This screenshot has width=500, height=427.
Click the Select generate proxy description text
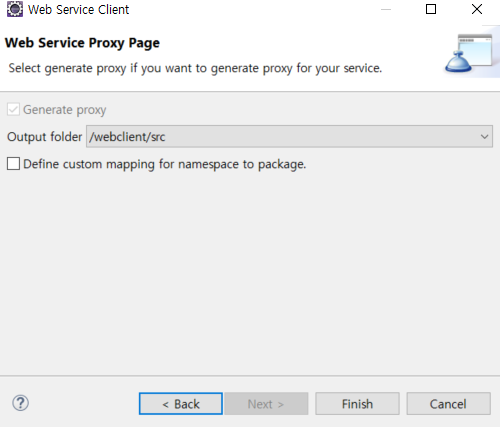195,68
